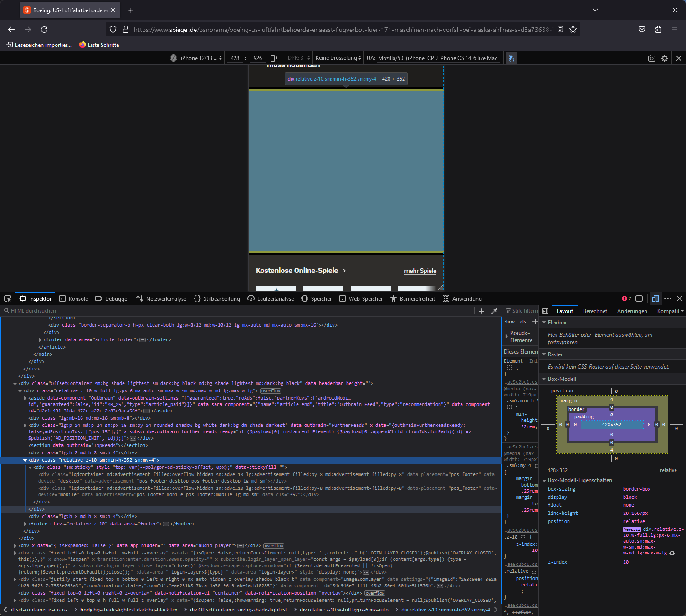Toggle the .cls class editor
686x616 pixels.
click(x=522, y=322)
